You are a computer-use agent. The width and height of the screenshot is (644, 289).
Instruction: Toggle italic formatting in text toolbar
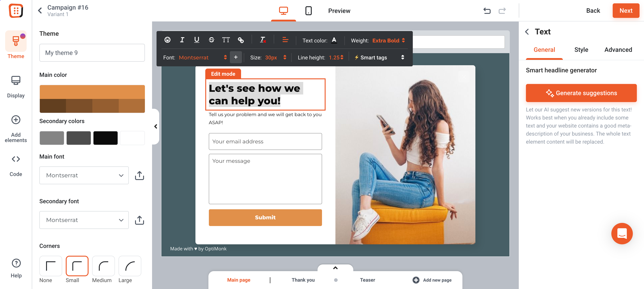[x=182, y=40]
